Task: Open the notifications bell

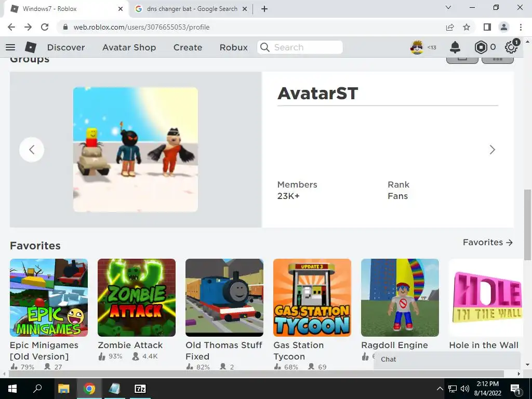Action: click(455, 47)
